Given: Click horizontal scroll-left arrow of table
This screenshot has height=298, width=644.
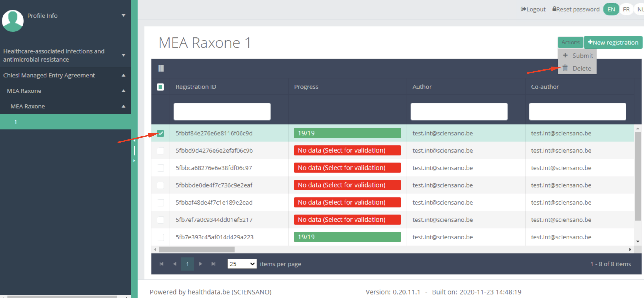Looking at the screenshot, I should 155,249.
